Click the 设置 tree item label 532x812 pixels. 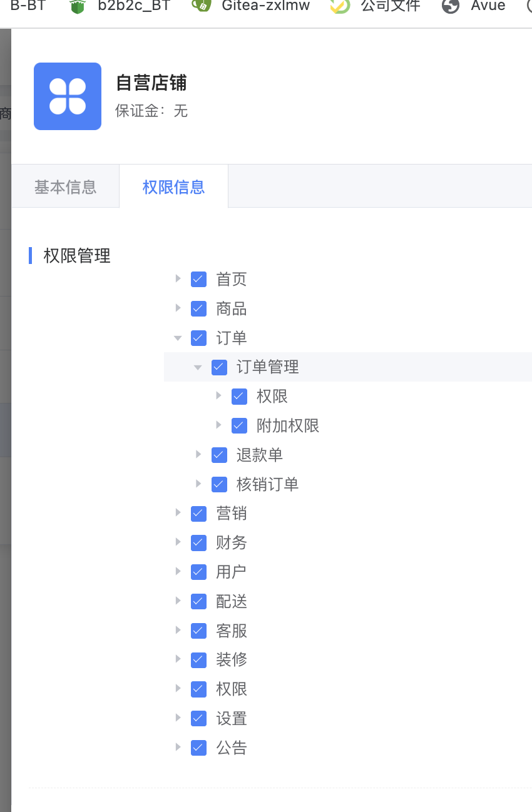point(232,718)
